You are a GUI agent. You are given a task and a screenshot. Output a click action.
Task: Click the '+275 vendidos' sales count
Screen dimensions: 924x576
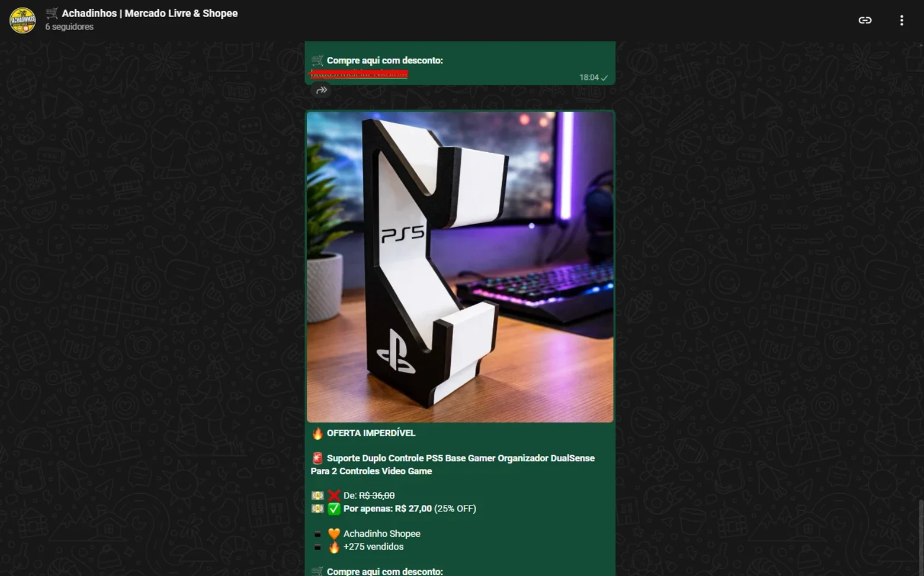[373, 546]
